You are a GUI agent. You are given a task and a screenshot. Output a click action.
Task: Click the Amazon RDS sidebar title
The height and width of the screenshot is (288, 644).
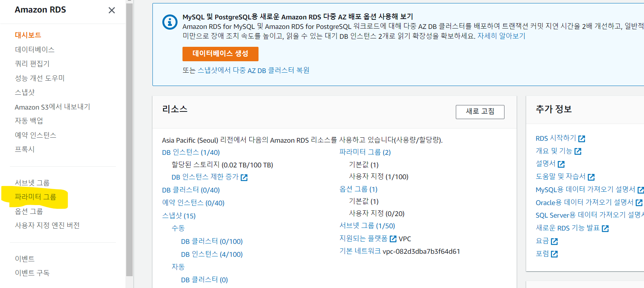tap(40, 10)
